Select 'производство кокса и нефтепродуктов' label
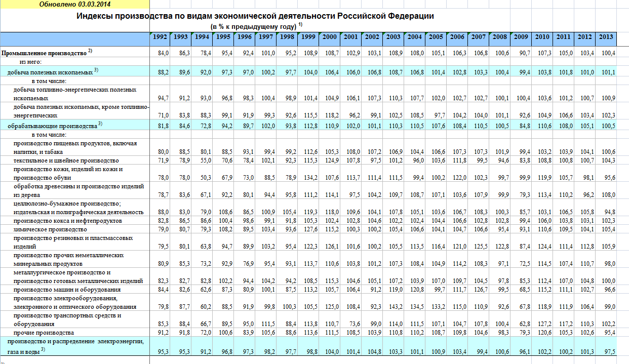This screenshot has height=364, width=629. click(x=67, y=221)
